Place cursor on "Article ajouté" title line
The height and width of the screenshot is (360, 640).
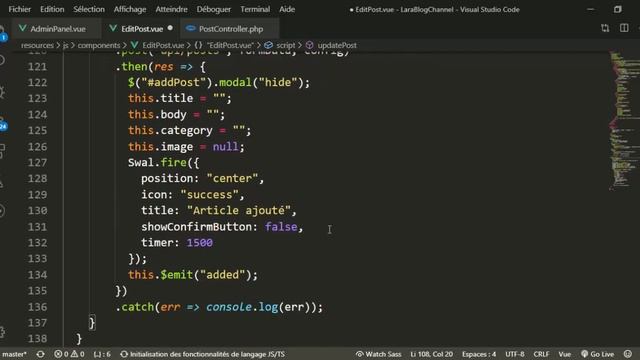218,211
